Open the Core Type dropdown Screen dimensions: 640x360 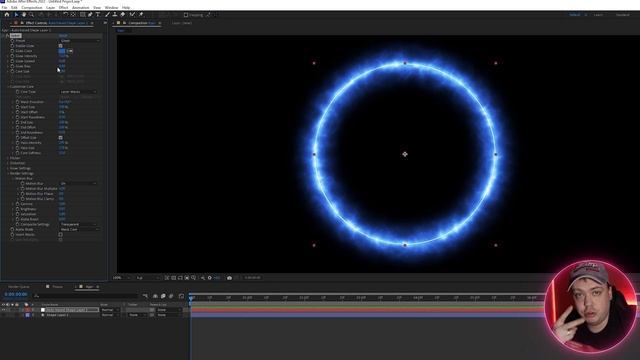coord(78,92)
